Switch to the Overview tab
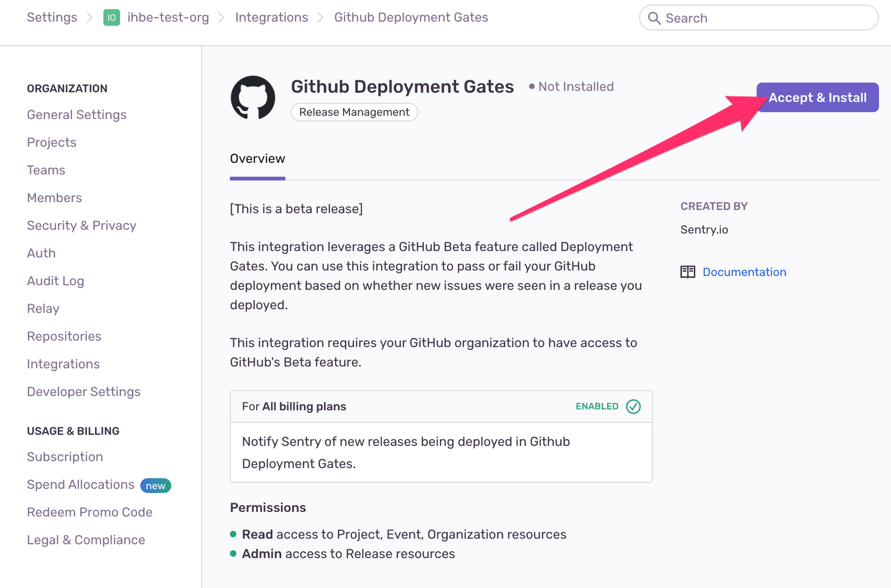The height and width of the screenshot is (588, 891). pyautogui.click(x=258, y=159)
